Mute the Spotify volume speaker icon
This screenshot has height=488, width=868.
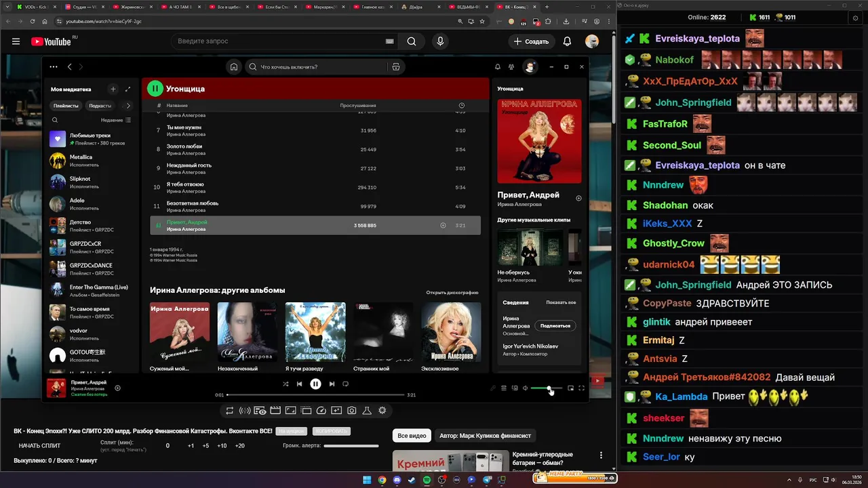pos(526,388)
